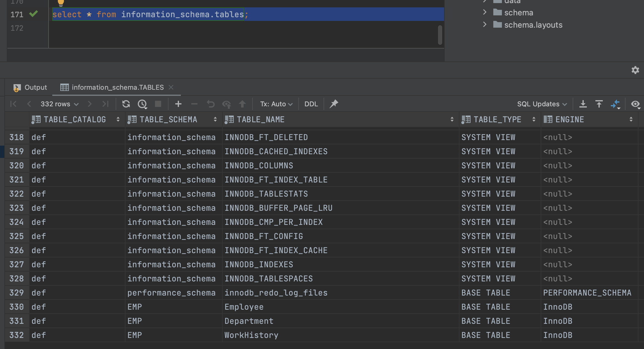Click the Pin Tab icon
The image size is (644, 349).
334,104
